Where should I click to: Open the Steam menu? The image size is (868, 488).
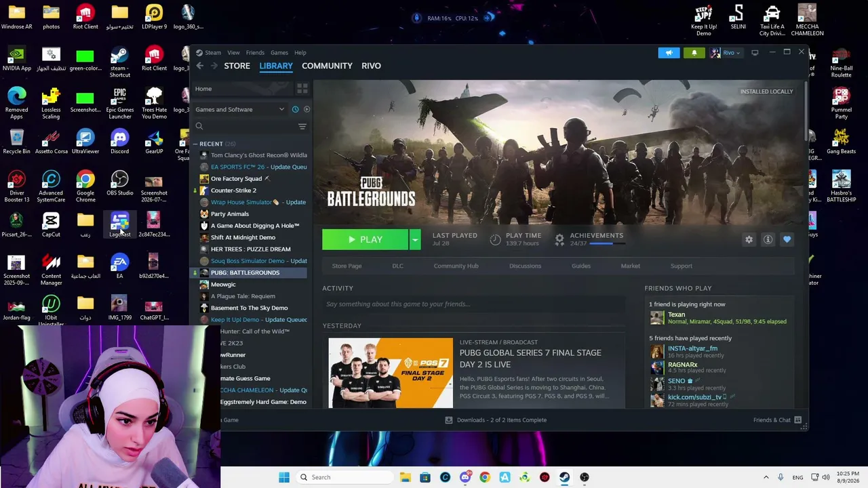coord(213,52)
